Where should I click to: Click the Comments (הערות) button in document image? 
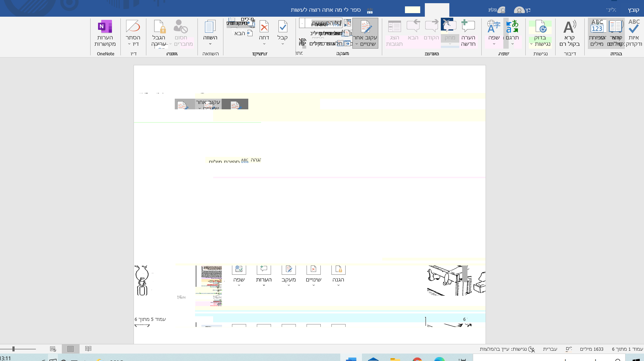coord(264,276)
